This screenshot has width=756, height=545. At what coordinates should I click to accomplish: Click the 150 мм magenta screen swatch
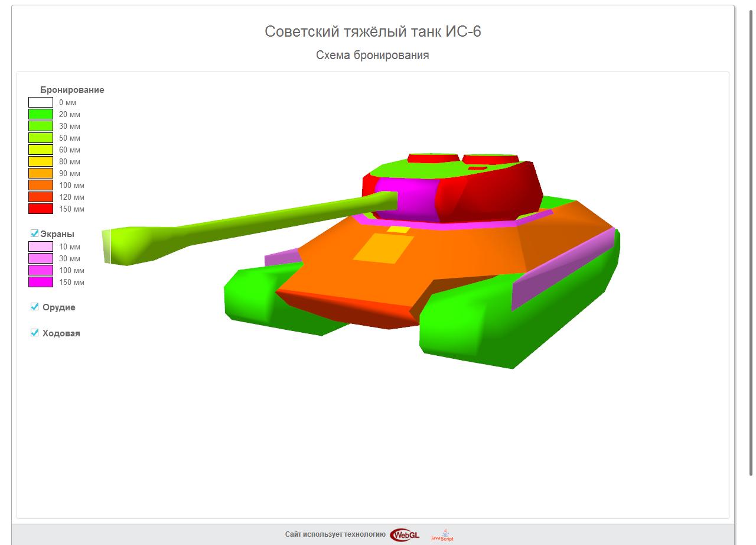click(x=41, y=282)
